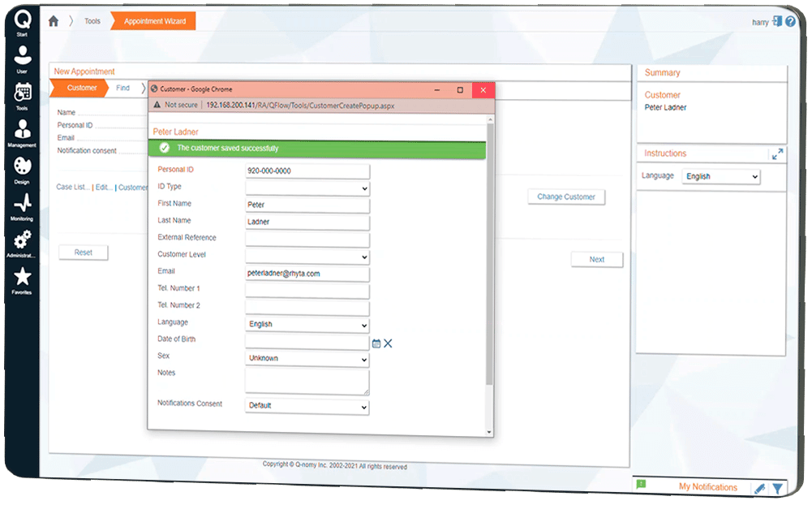Select the Appointment Wizard breadcrumb tab
Image resolution: width=812 pixels, height=505 pixels.
[x=154, y=22]
